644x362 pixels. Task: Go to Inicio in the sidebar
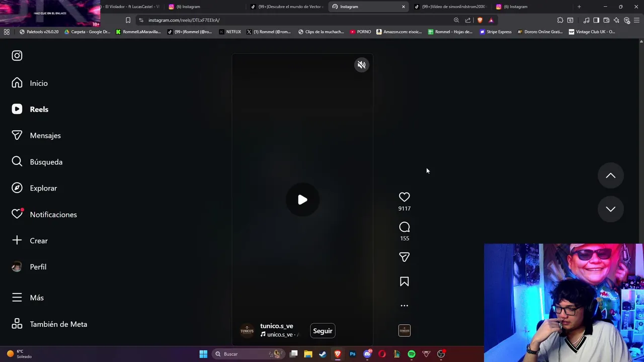tap(30, 83)
